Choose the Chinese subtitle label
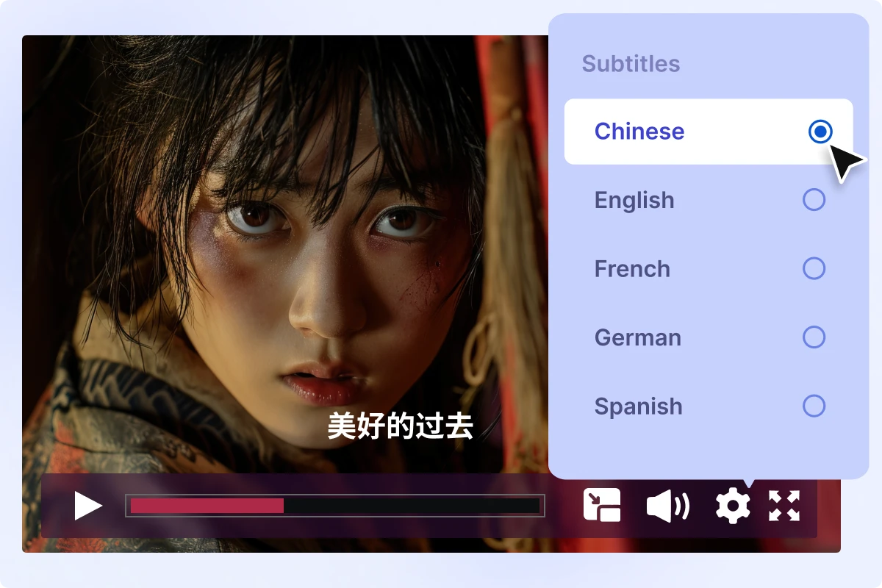The height and width of the screenshot is (588, 882). 639,132
